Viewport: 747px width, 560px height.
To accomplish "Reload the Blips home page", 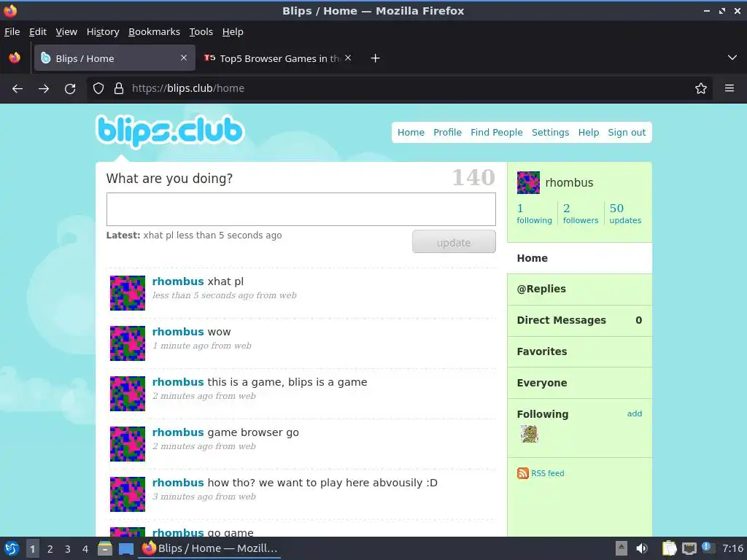I will point(70,88).
